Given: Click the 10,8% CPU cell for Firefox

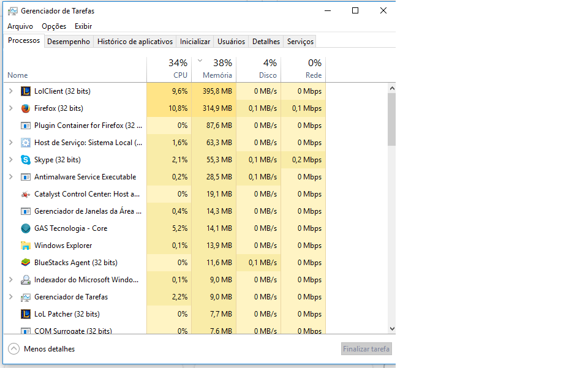Looking at the screenshot, I should pyautogui.click(x=169, y=108).
